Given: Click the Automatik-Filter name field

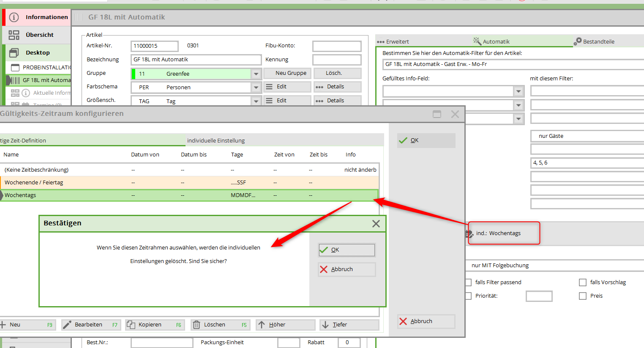Looking at the screenshot, I should [513, 64].
